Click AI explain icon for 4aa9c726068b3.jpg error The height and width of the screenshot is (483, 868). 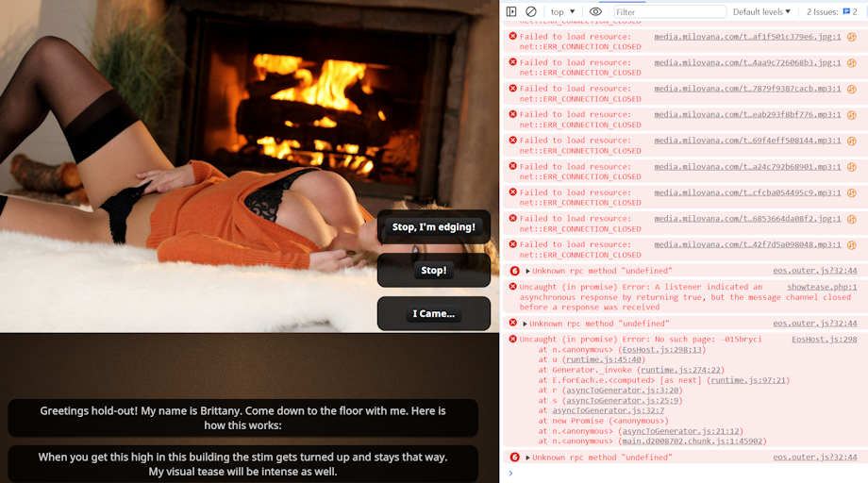click(852, 63)
